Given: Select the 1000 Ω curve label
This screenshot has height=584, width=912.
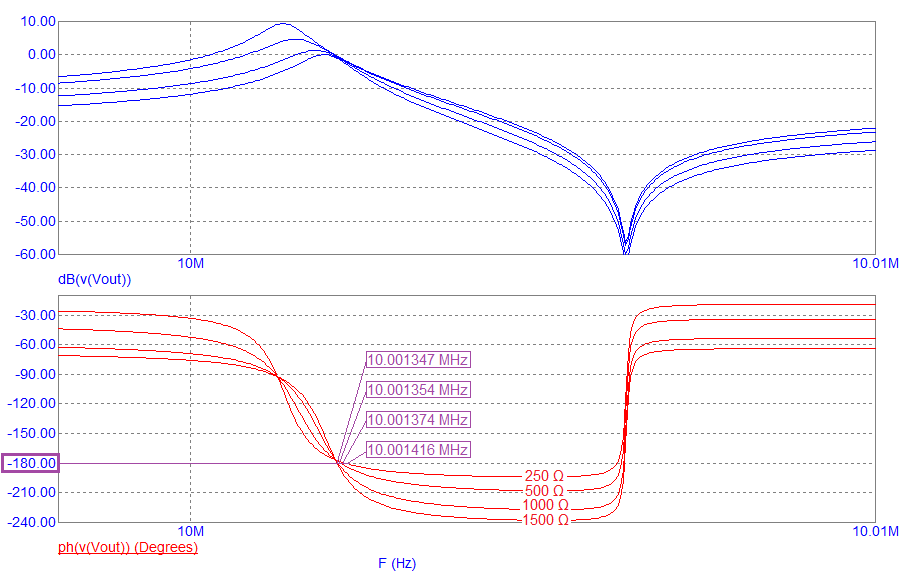Looking at the screenshot, I should click(x=544, y=505).
